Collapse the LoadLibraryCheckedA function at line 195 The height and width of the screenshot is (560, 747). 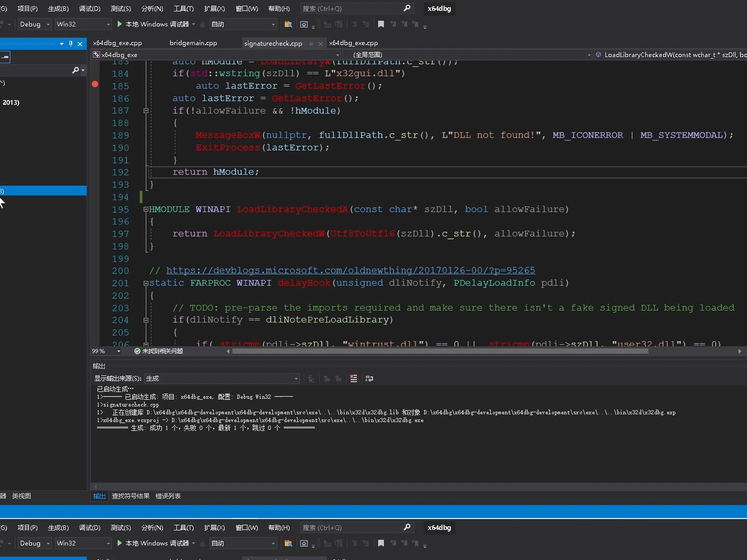point(146,209)
